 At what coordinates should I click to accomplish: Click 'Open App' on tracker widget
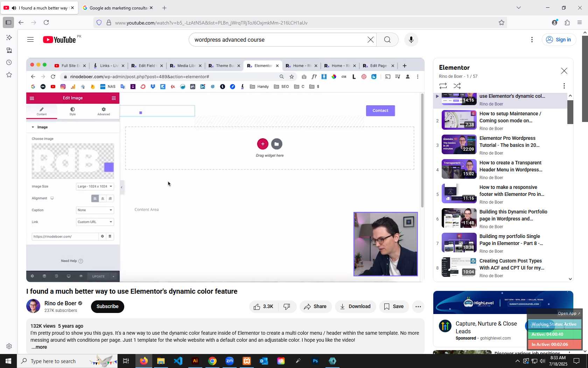tap(569, 313)
